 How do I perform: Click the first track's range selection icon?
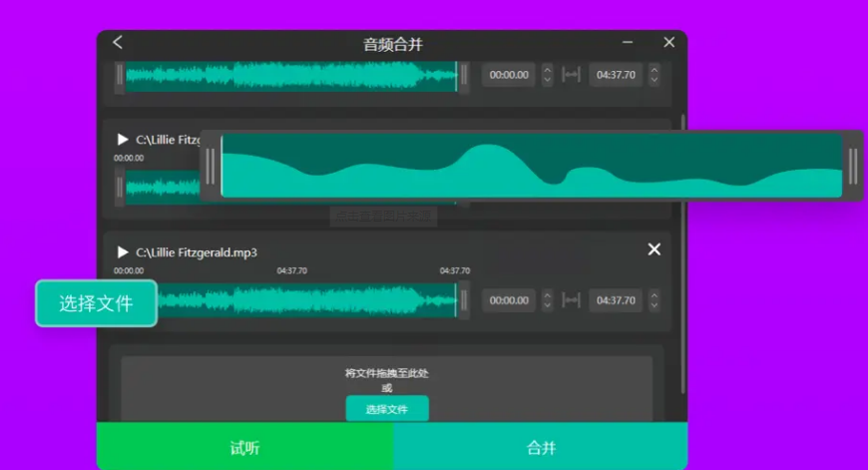pyautogui.click(x=571, y=75)
